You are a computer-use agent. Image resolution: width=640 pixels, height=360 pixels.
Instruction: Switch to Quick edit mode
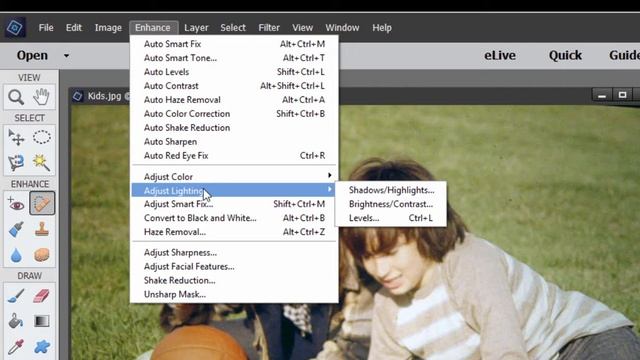[x=565, y=56]
